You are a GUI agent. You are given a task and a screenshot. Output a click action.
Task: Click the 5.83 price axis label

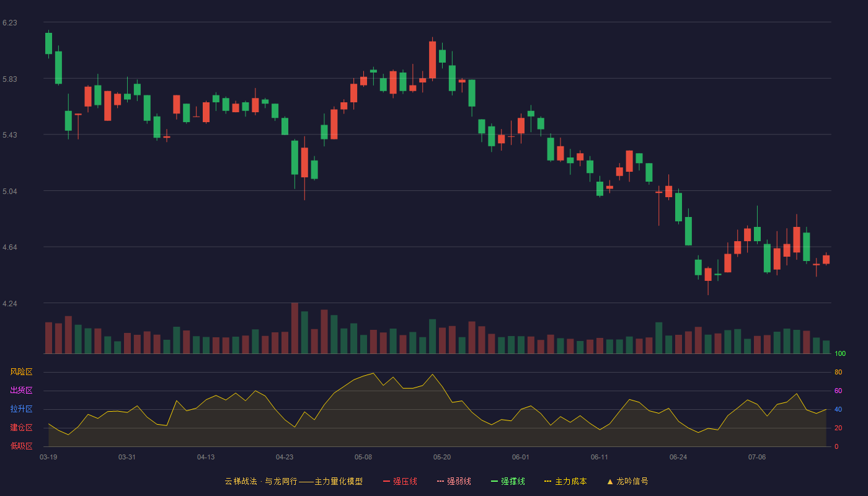click(10, 79)
